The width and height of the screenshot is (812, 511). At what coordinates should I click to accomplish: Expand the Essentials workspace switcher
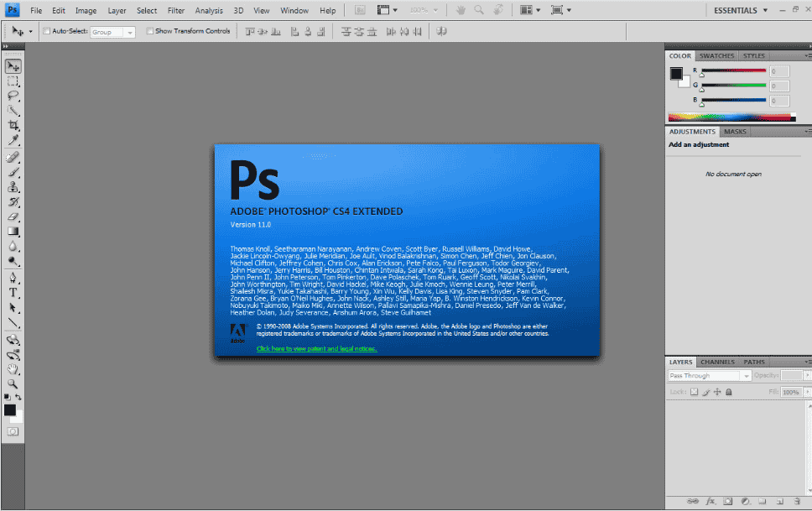pos(741,10)
